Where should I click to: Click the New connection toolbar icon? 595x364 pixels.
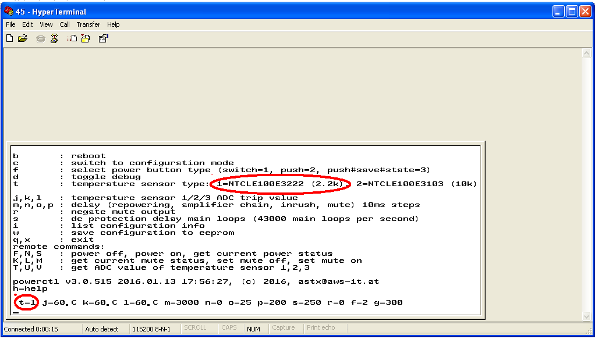point(10,38)
